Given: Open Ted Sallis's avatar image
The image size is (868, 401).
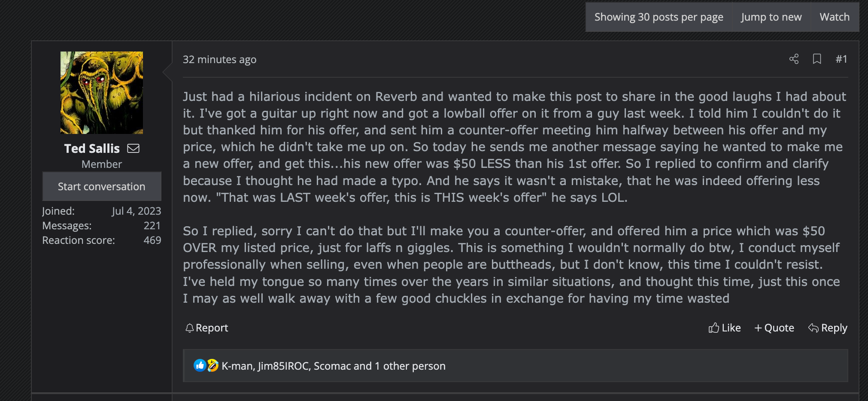Looking at the screenshot, I should 102,93.
